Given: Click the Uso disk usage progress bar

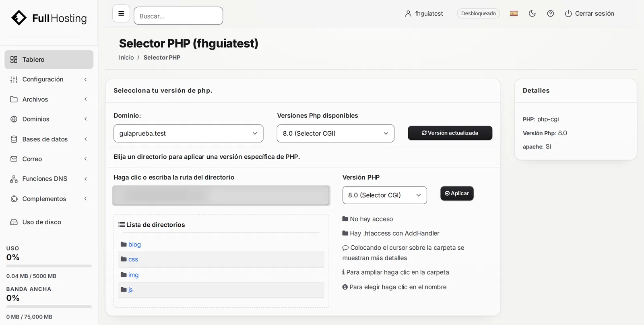Looking at the screenshot, I should (49, 266).
